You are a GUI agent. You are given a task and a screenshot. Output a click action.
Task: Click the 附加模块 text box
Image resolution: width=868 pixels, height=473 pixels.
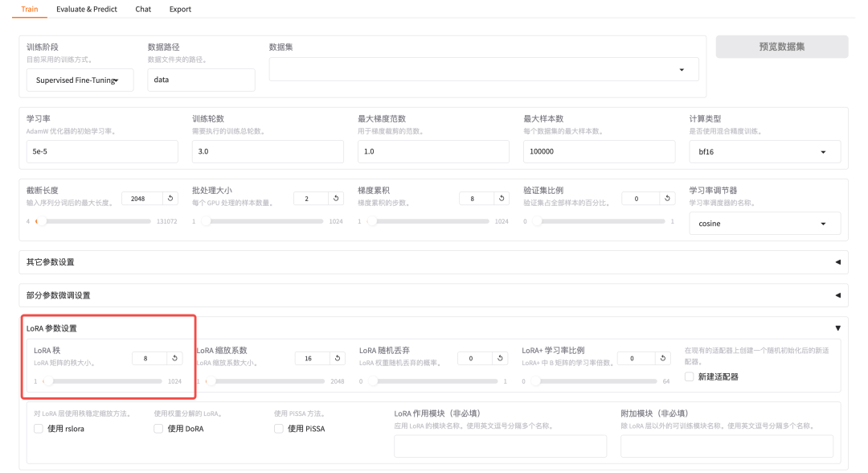pos(727,446)
